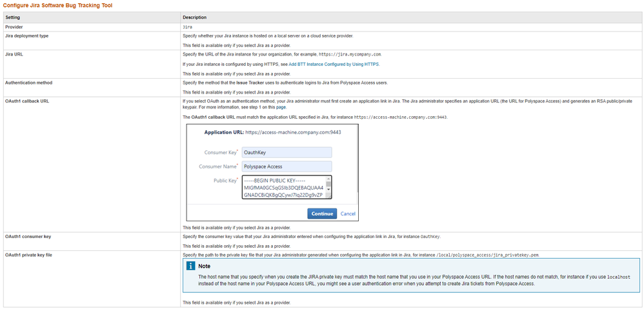This screenshot has height=309, width=644.
Task: Click the Application URL text in the dialog
Action: point(273,132)
